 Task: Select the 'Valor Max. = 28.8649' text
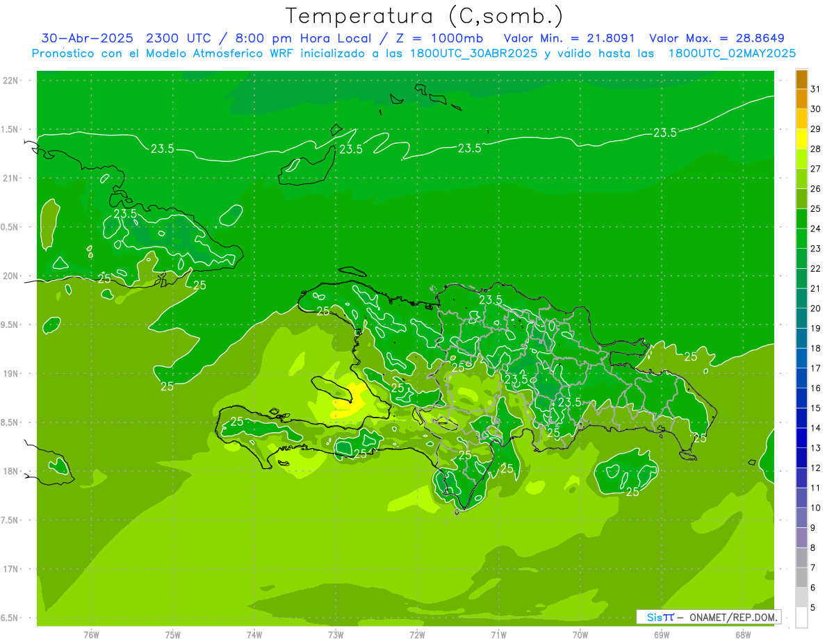(717, 38)
